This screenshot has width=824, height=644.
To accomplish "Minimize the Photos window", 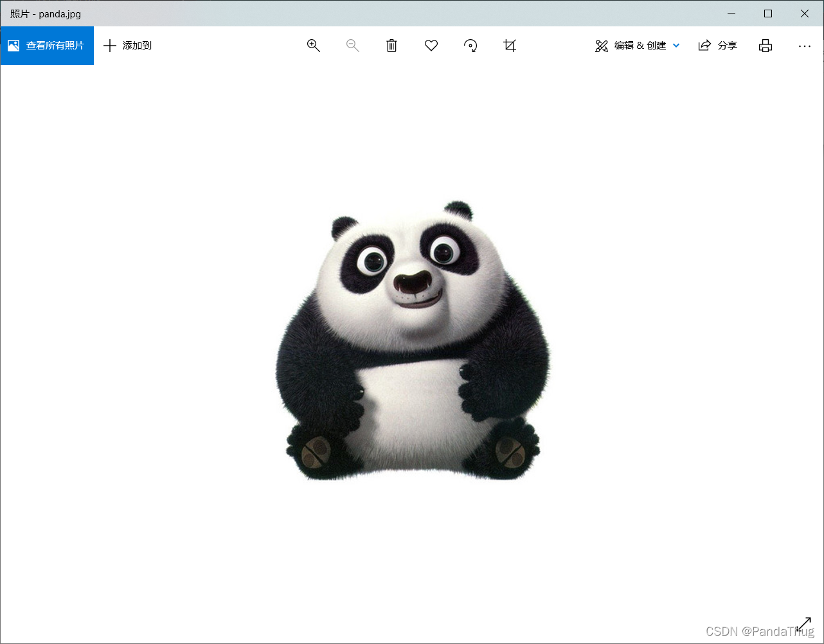I will pyautogui.click(x=731, y=13).
